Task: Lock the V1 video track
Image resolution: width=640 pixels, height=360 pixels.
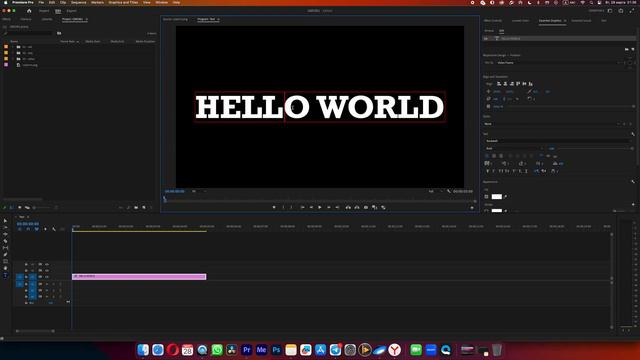Action: tap(26, 277)
